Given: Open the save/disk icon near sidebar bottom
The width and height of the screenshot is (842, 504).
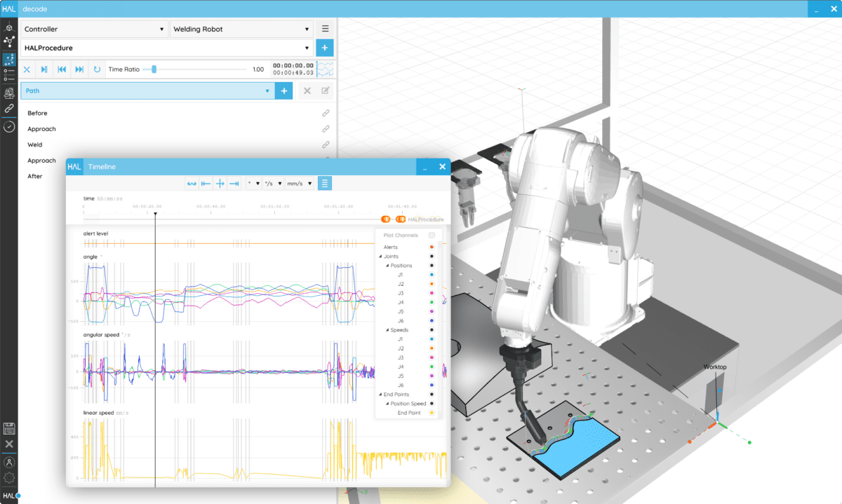Looking at the screenshot, I should coord(9,428).
